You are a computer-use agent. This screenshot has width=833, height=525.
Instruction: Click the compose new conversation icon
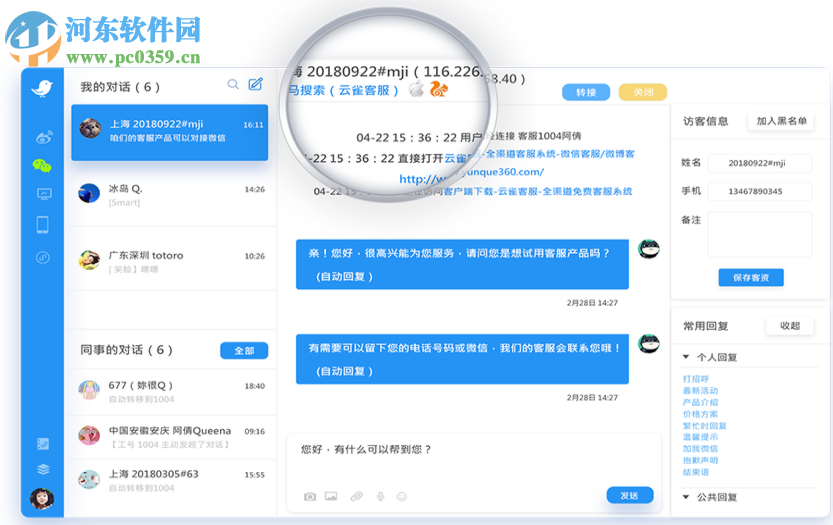click(x=256, y=84)
